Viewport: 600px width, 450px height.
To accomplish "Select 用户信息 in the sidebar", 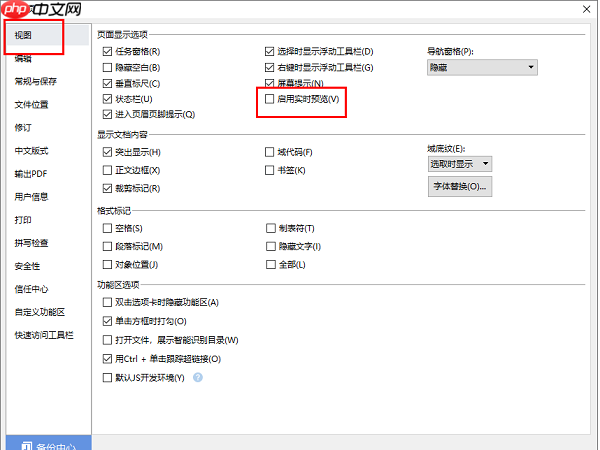I will (x=31, y=197).
